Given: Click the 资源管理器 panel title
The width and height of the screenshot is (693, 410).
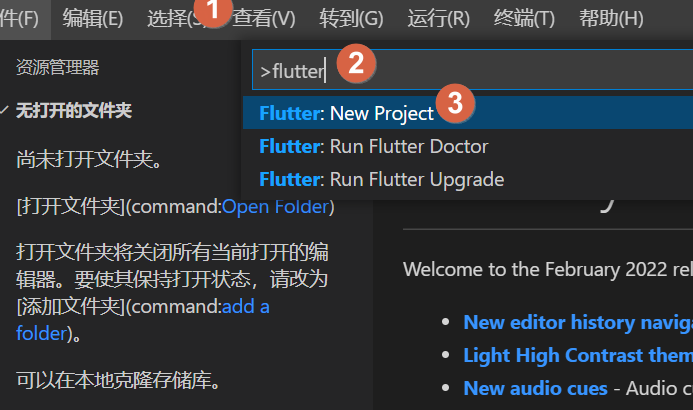Looking at the screenshot, I should click(x=57, y=68).
